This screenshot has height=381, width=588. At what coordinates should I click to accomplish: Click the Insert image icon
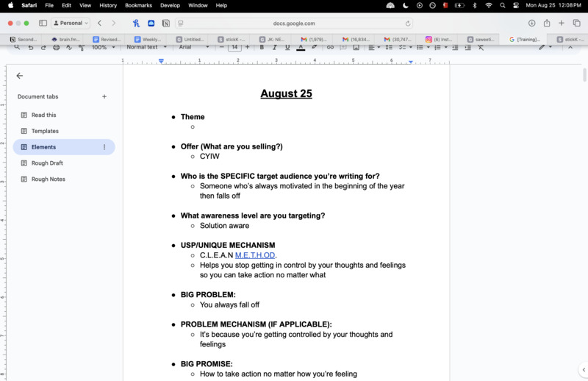[356, 47]
